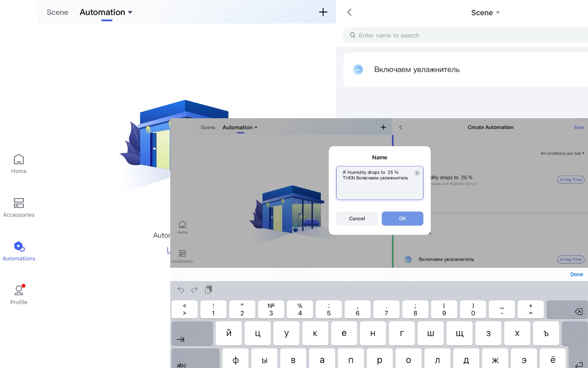Tap the ж key
Screen dimensions: 588x368
coord(495,359)
